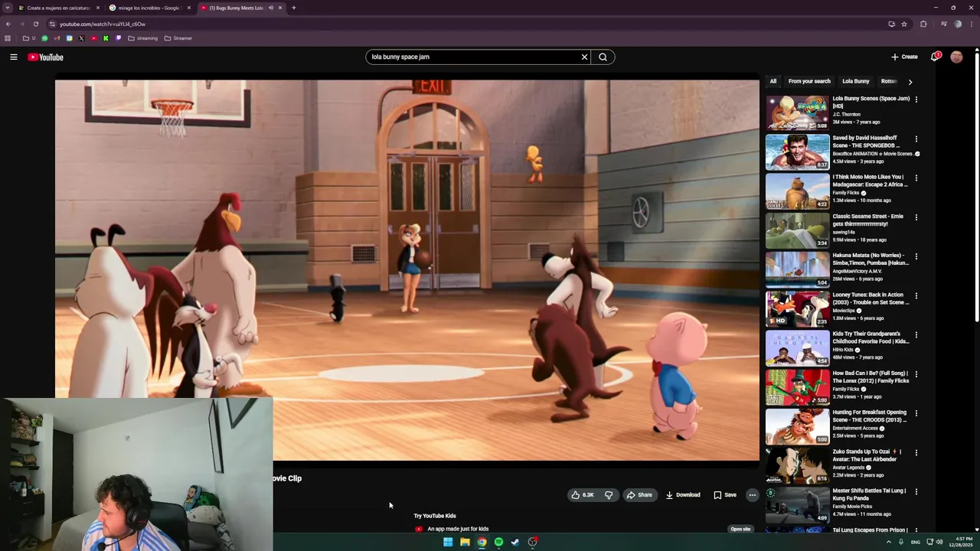Open options for David Hasselhoff Spongebob video

click(916, 139)
